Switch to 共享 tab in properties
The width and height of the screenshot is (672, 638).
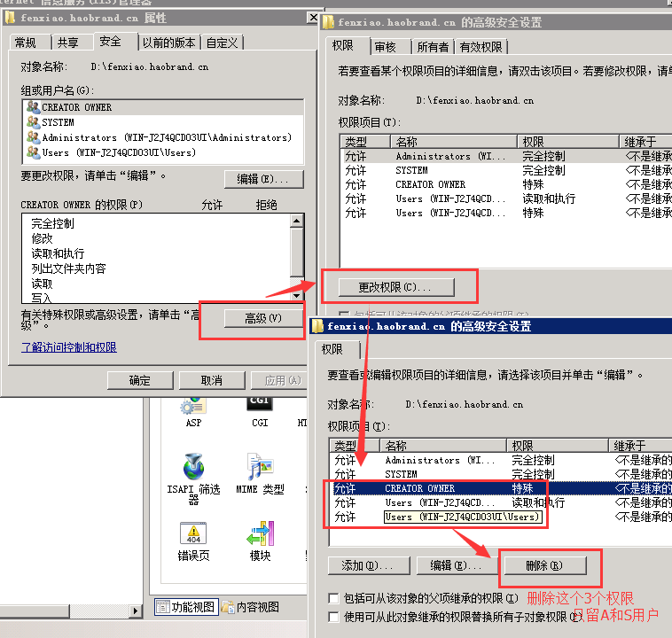(68, 43)
